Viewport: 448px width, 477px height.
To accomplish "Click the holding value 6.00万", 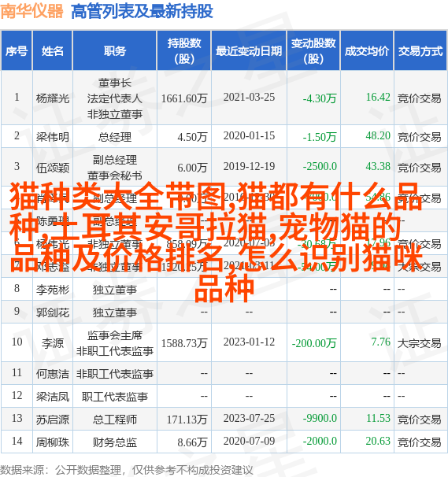I will tap(192, 168).
